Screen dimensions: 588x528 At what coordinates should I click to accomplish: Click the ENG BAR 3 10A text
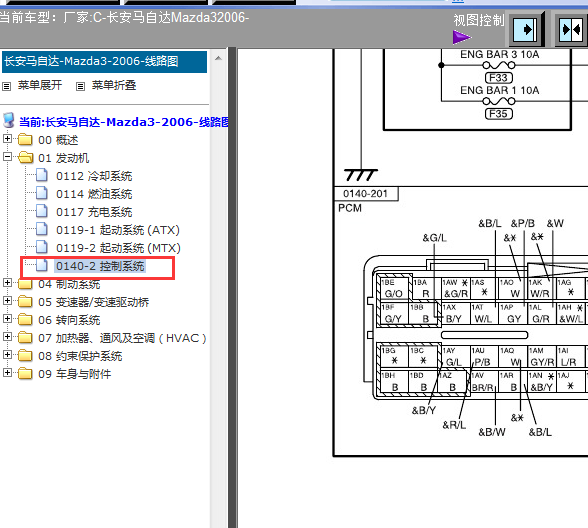(500, 54)
